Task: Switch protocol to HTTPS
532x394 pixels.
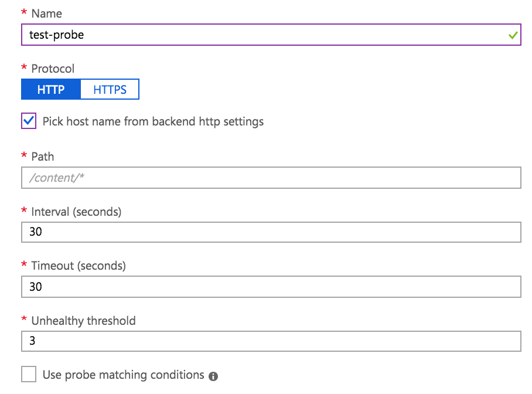Action: pos(110,89)
